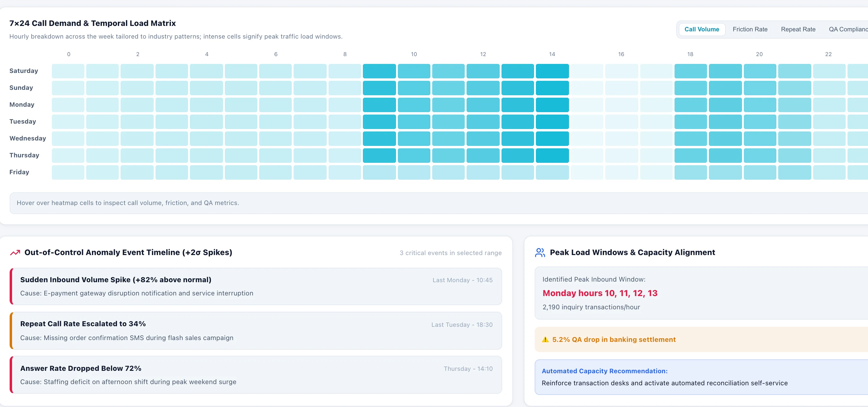The image size is (868, 407).
Task: Click Sunday hour 16 heatmap cell
Action: pos(621,88)
